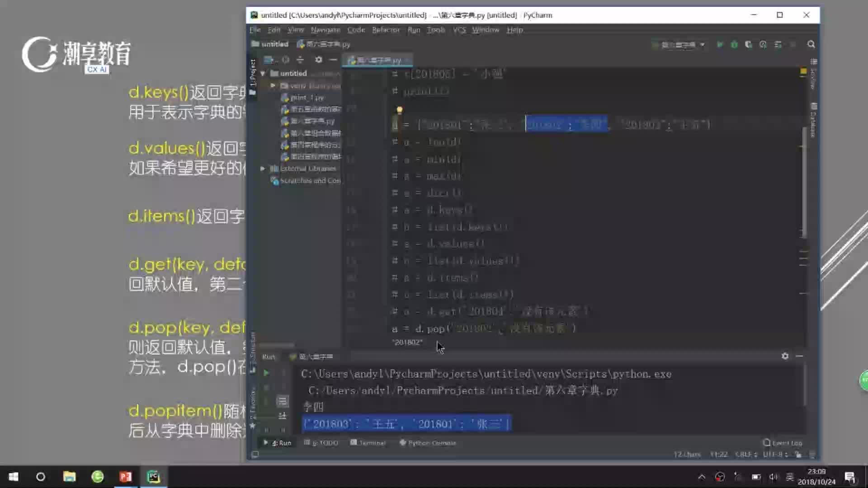Open the UTF-8 encoding selector

[x=775, y=454]
